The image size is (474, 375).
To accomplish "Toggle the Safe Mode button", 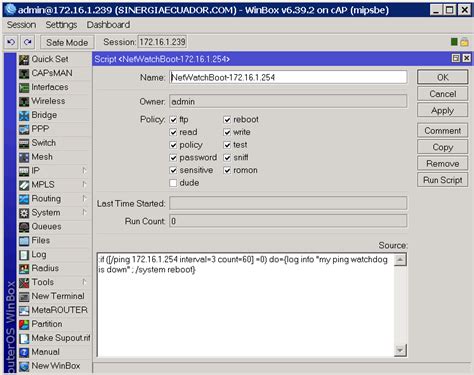I will point(67,42).
